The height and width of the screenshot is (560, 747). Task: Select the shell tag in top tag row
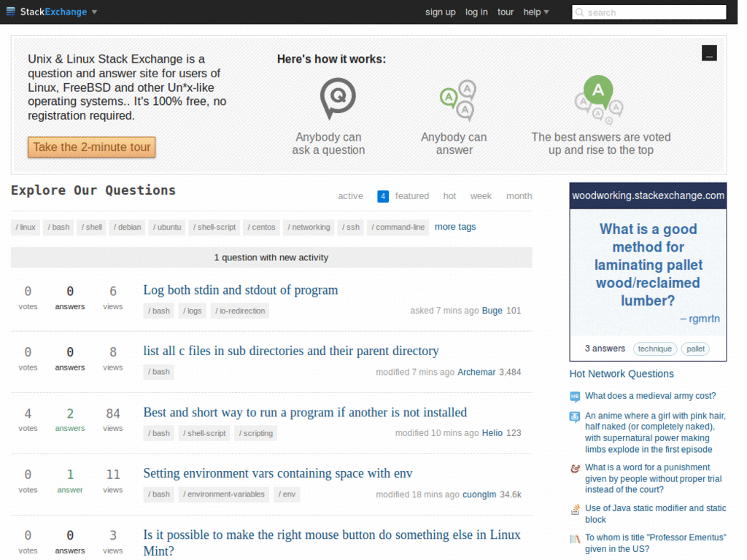pos(91,227)
